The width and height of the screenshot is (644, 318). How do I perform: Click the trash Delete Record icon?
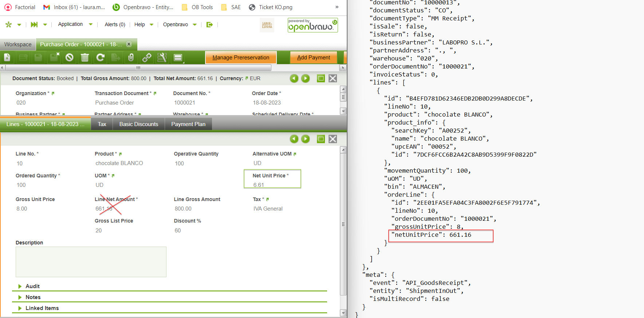85,58
